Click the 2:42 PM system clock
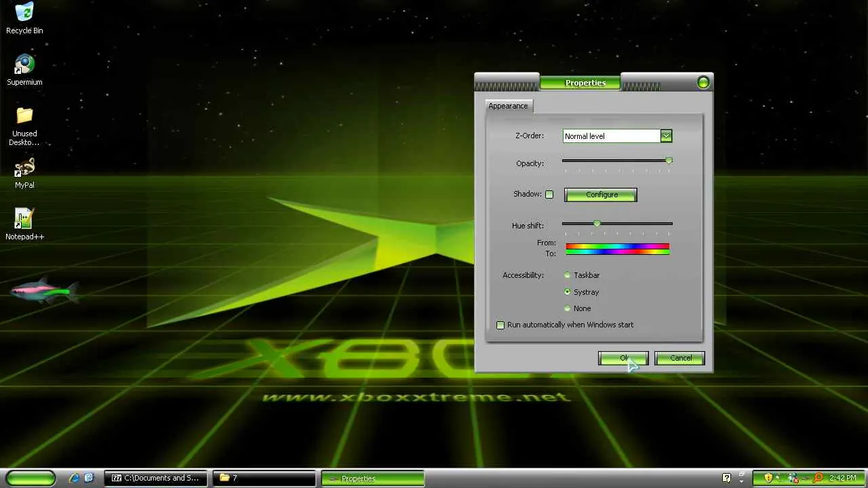The image size is (868, 488). pyautogui.click(x=842, y=478)
